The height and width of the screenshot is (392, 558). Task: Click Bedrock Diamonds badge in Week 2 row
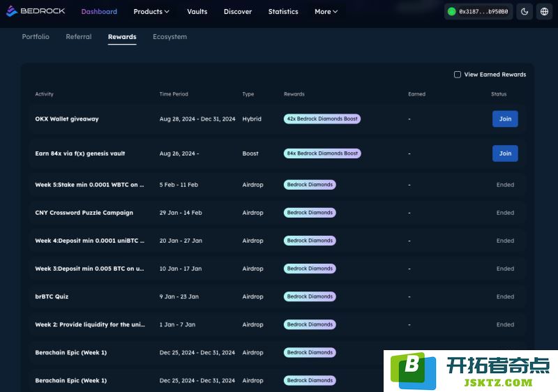pyautogui.click(x=310, y=324)
